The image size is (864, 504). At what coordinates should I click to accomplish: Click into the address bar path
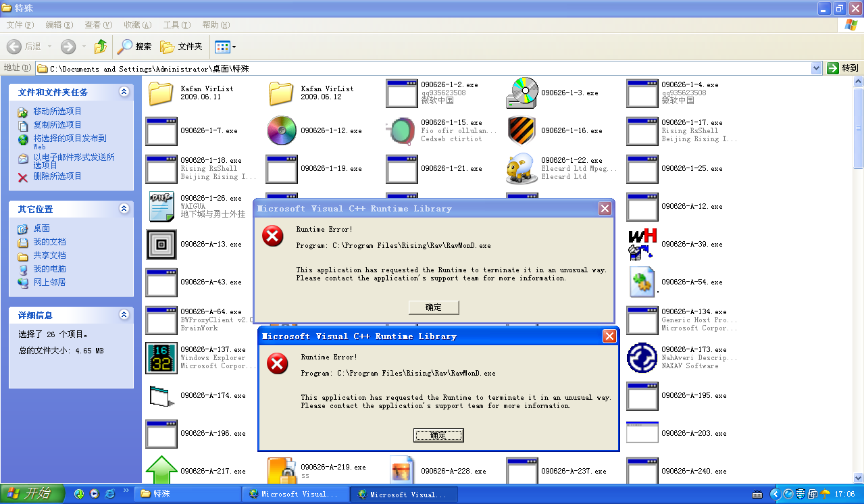click(423, 68)
